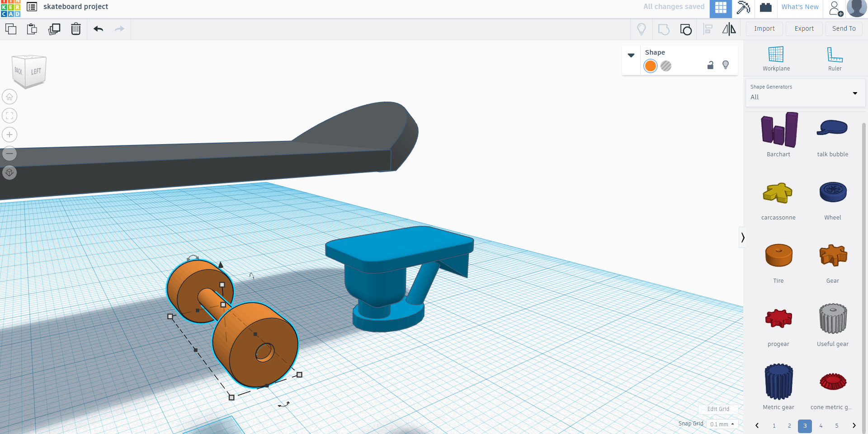Click the Home view icon
This screenshot has height=434, width=868.
click(x=9, y=97)
